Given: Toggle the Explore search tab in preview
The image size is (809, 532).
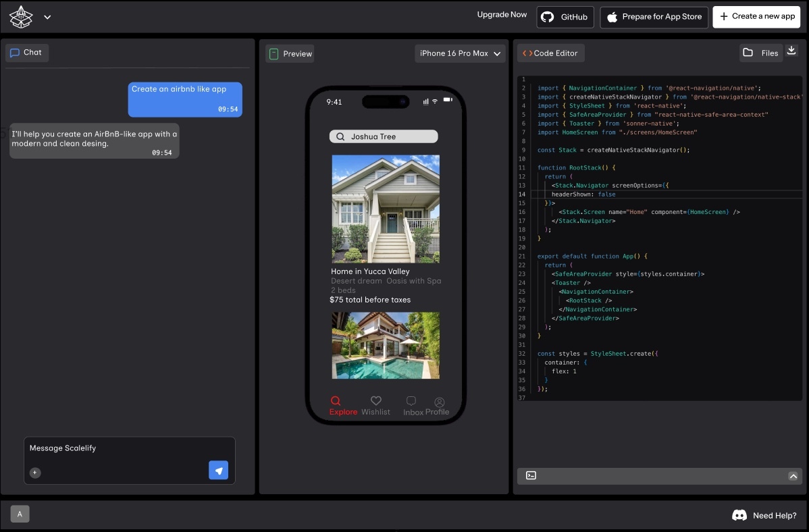Looking at the screenshot, I should [336, 400].
